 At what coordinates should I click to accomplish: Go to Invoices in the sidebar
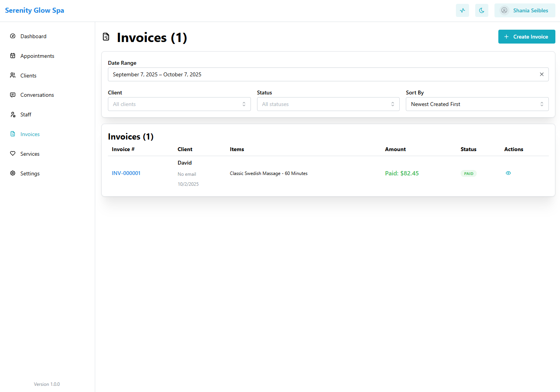[30, 134]
